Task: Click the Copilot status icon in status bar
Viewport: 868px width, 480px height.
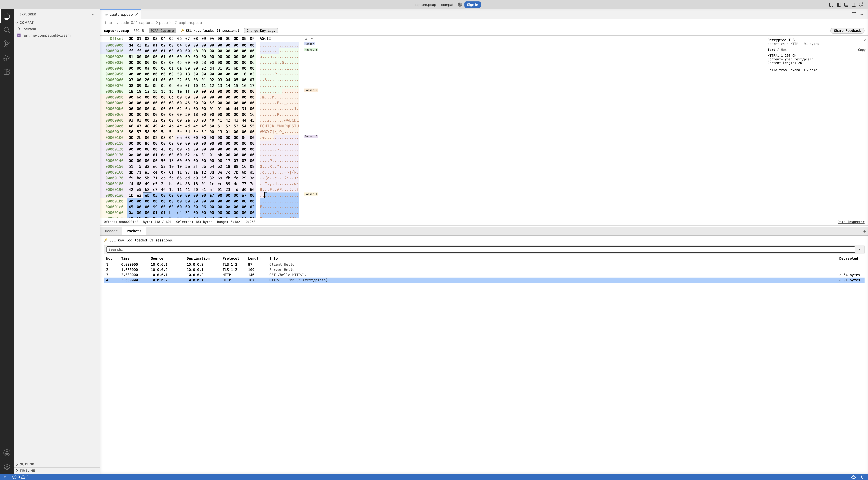Action: [x=854, y=477]
